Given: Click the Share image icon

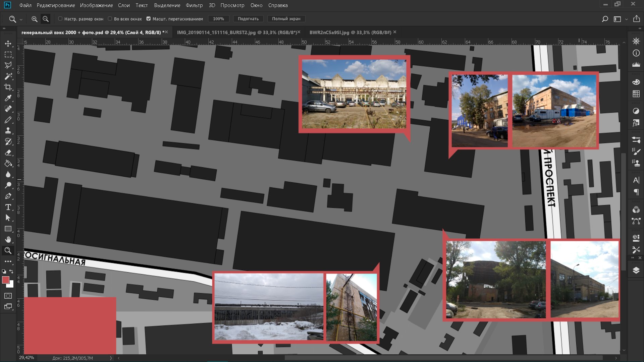Looking at the screenshot, I should 636,19.
